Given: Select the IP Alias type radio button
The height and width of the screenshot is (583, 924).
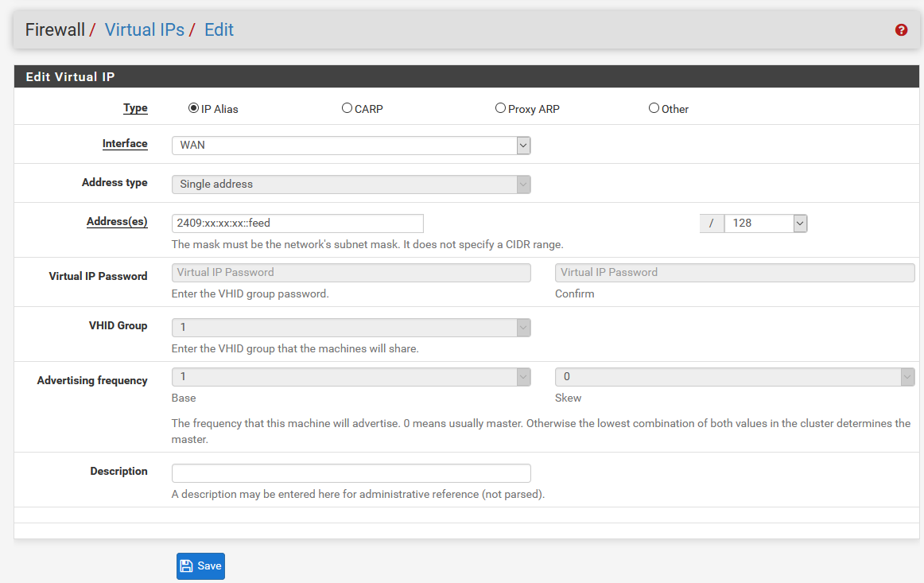Looking at the screenshot, I should pyautogui.click(x=193, y=108).
